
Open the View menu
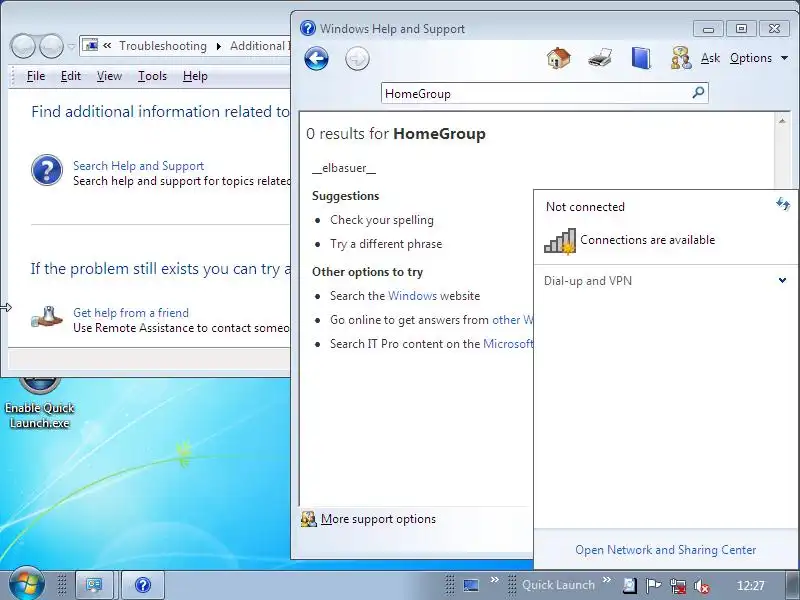(x=109, y=76)
